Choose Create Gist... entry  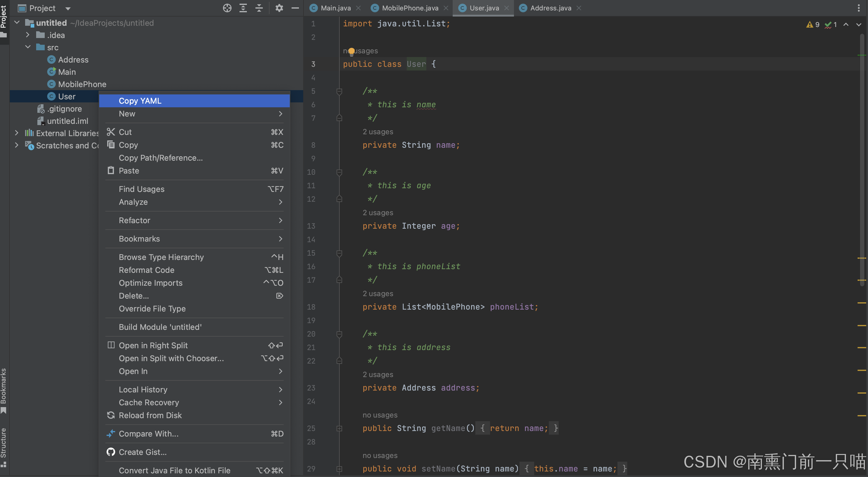click(194, 452)
